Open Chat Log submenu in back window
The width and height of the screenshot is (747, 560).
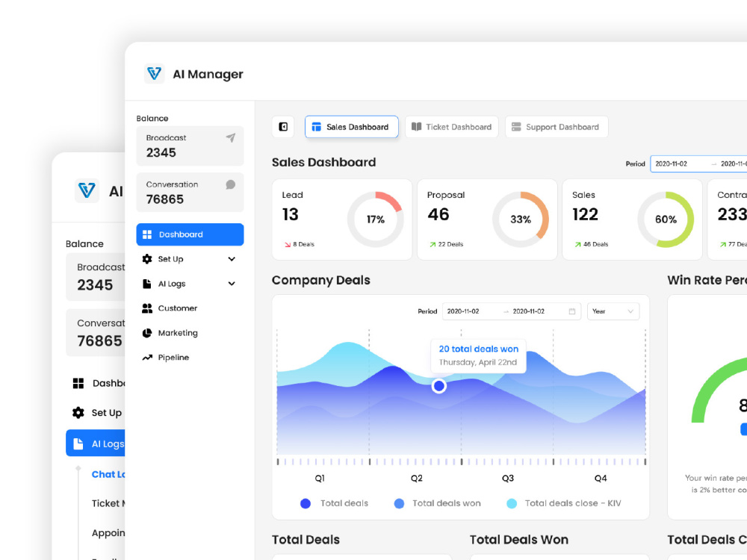tap(108, 474)
